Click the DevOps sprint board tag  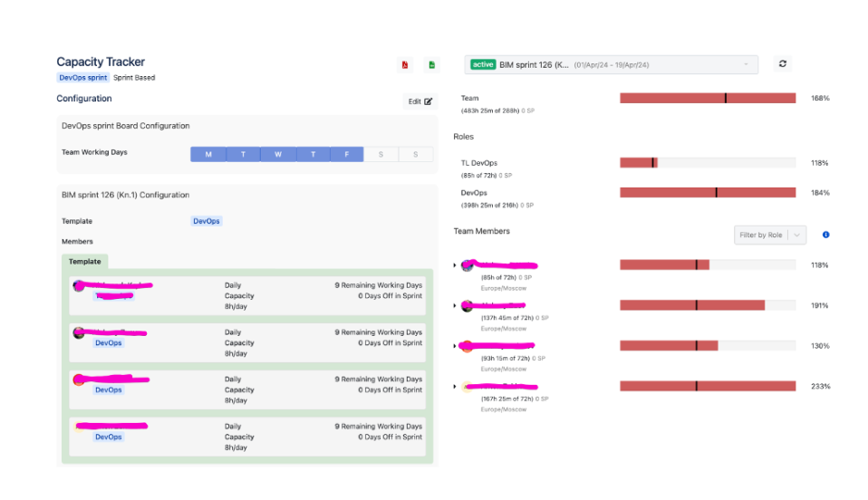tap(83, 78)
